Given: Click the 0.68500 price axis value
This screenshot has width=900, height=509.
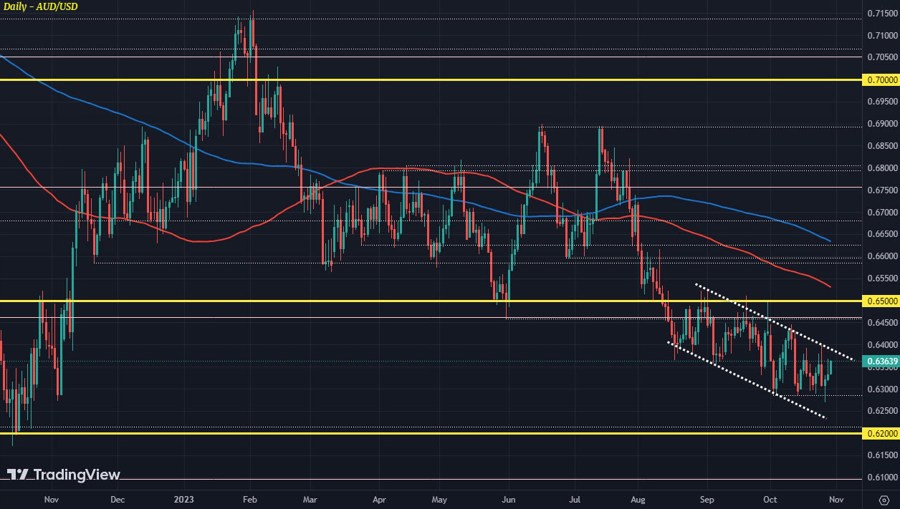Looking at the screenshot, I should tap(883, 146).
